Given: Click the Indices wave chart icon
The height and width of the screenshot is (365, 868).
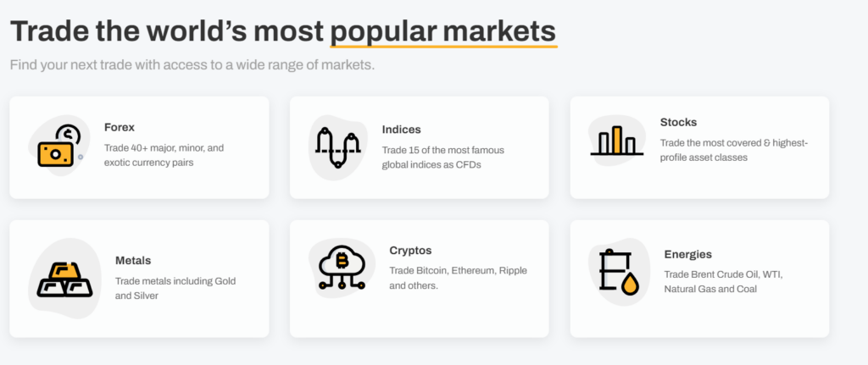Looking at the screenshot, I should pyautogui.click(x=337, y=147).
